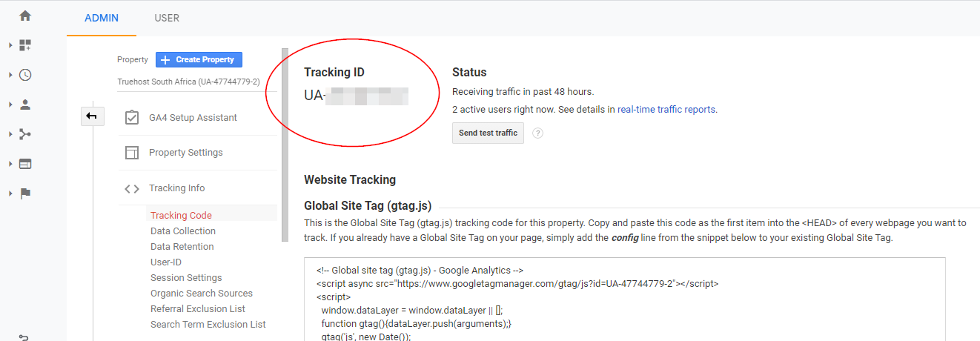The width and height of the screenshot is (980, 341).
Task: Open real-time traffic reports link
Action: 666,109
